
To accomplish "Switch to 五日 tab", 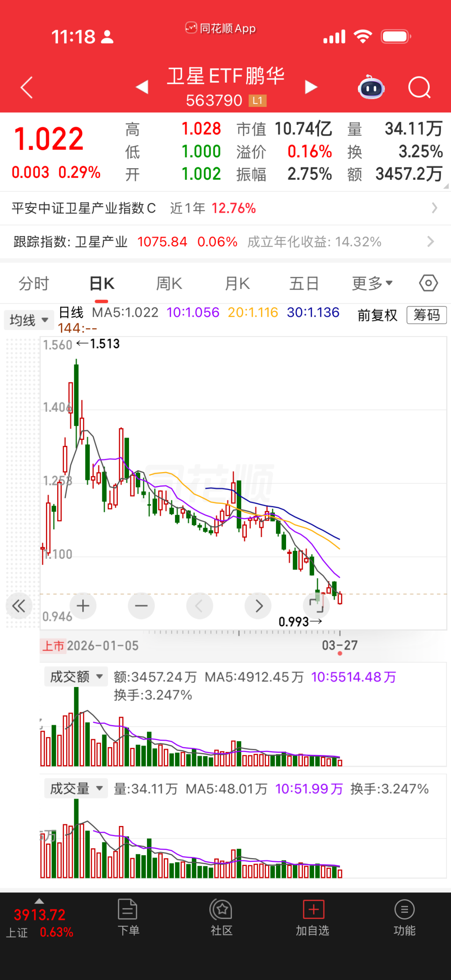I will point(304,283).
